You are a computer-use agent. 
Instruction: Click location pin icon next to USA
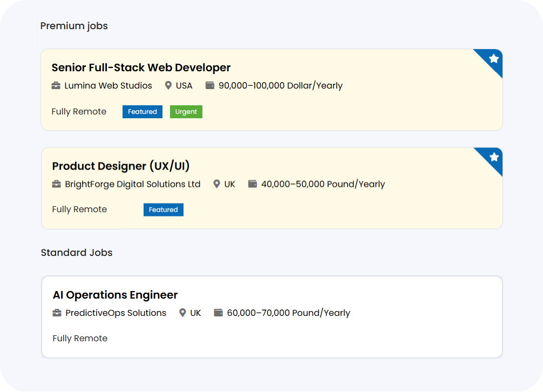pyautogui.click(x=168, y=86)
